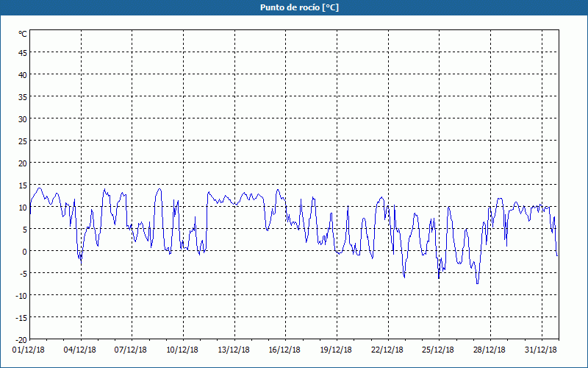
Task: Click the 04/12/18 date label
Action: pos(80,350)
